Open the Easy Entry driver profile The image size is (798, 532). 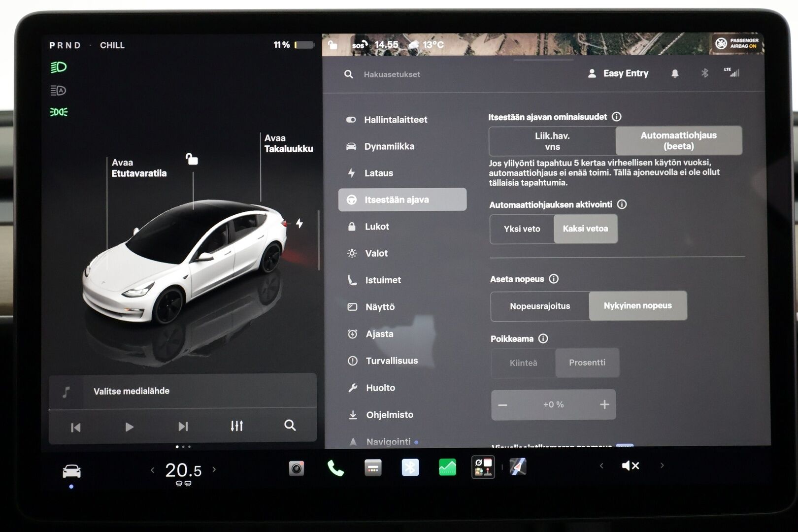tap(618, 73)
